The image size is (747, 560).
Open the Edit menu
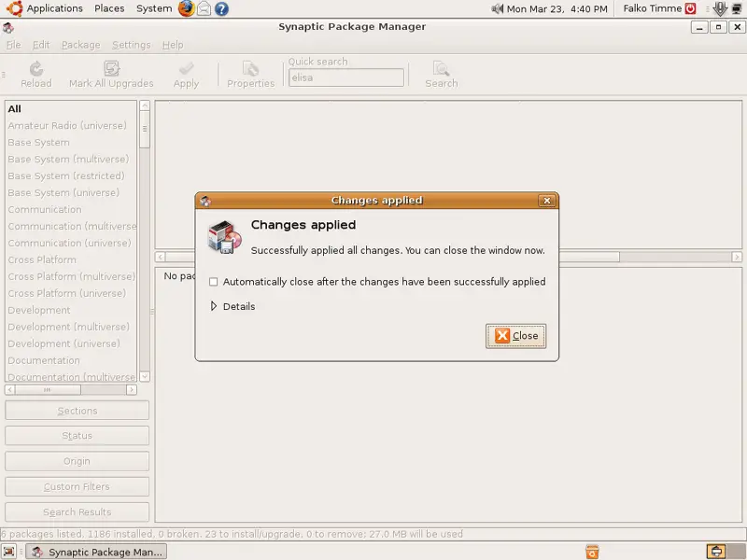point(41,45)
